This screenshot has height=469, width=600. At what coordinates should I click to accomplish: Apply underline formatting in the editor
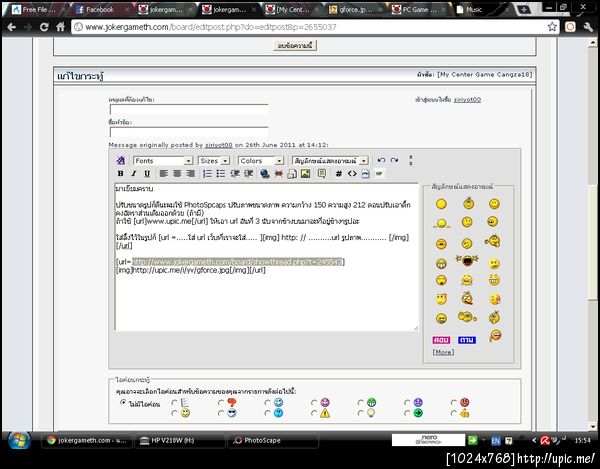[147, 174]
